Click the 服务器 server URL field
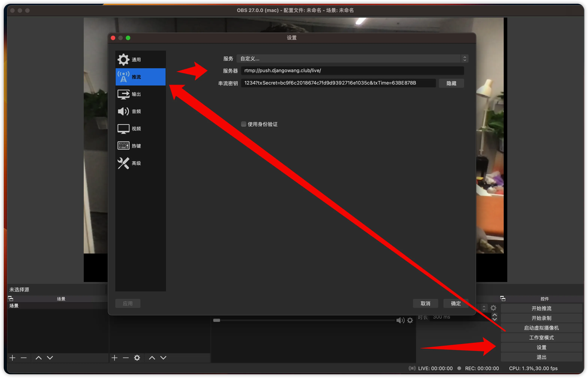The image size is (588, 378). tap(352, 71)
